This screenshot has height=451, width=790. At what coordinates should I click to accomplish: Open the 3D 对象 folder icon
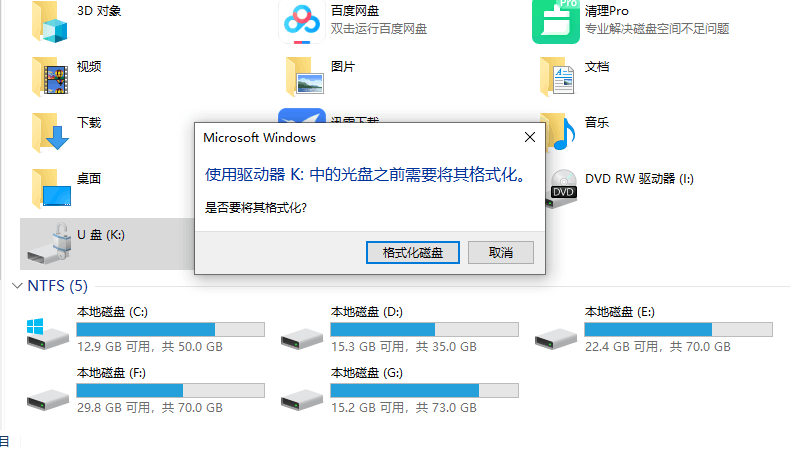pyautogui.click(x=49, y=23)
